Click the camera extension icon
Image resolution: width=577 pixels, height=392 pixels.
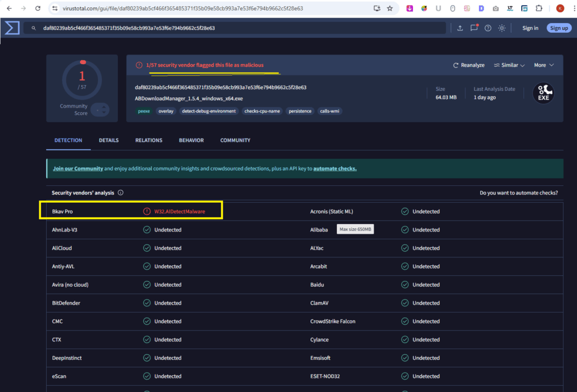click(x=496, y=8)
